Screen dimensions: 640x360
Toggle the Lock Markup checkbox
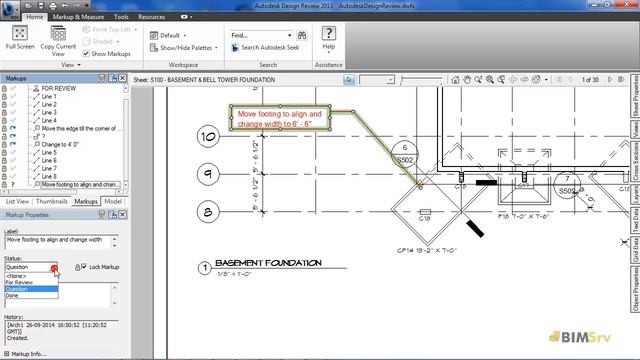click(x=84, y=267)
